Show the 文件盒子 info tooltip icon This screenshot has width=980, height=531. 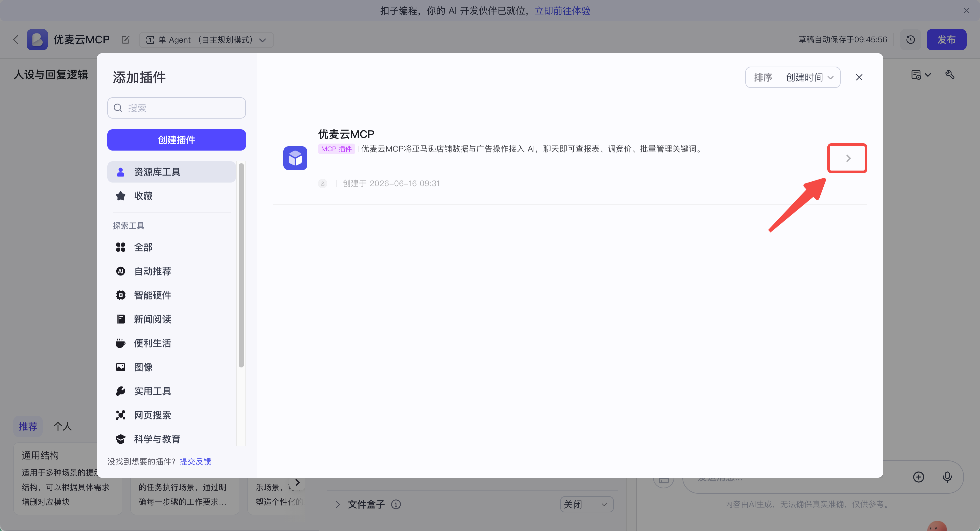pyautogui.click(x=396, y=504)
